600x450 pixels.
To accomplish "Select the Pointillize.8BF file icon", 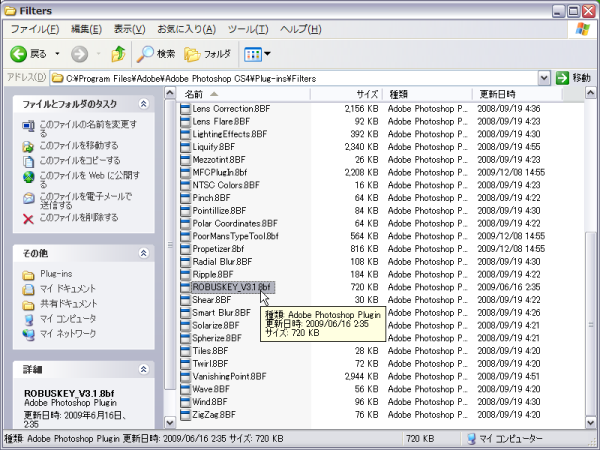I will click(185, 211).
